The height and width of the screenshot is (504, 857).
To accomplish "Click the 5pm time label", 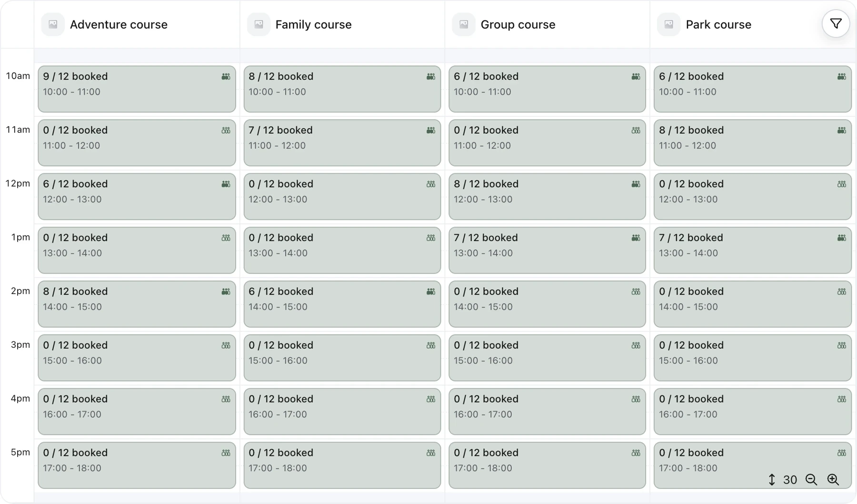I will tap(20, 453).
